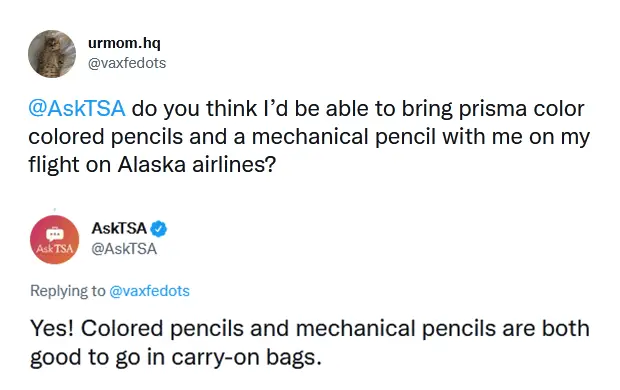Click "Alaska airlines?" in the question tweet
The height and width of the screenshot is (390, 620).
[197, 164]
